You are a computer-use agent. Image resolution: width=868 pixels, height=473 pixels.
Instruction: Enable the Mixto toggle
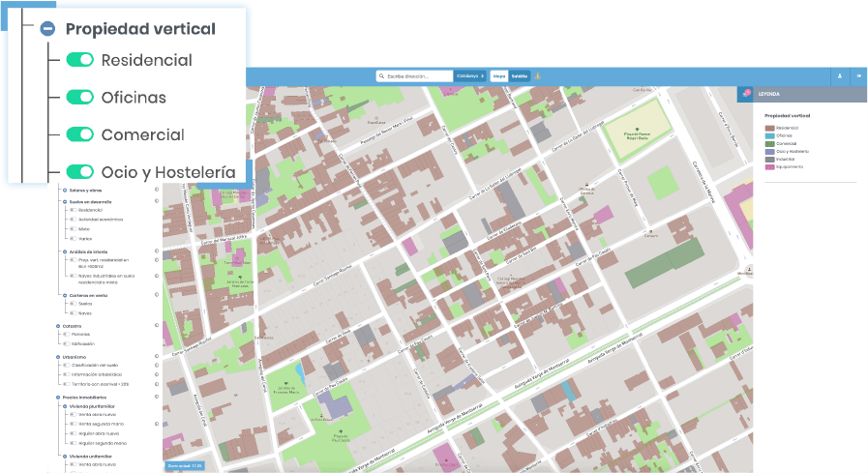[74, 229]
